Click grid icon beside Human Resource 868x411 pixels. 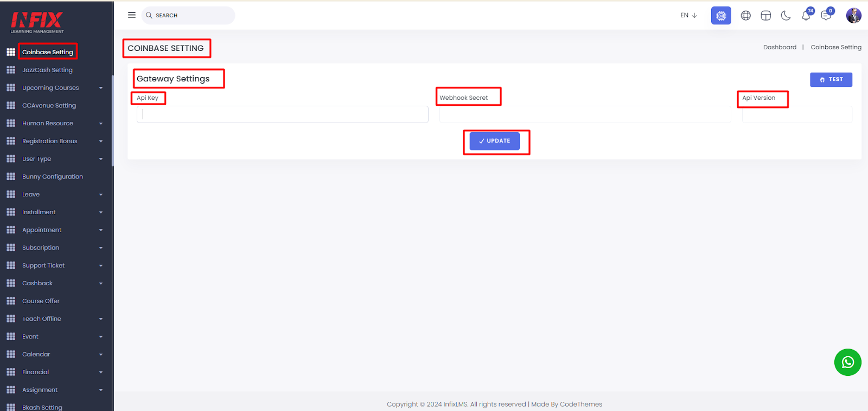tap(11, 123)
